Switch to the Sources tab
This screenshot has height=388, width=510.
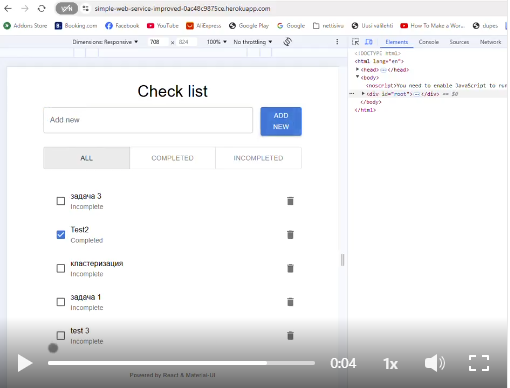coord(459,42)
